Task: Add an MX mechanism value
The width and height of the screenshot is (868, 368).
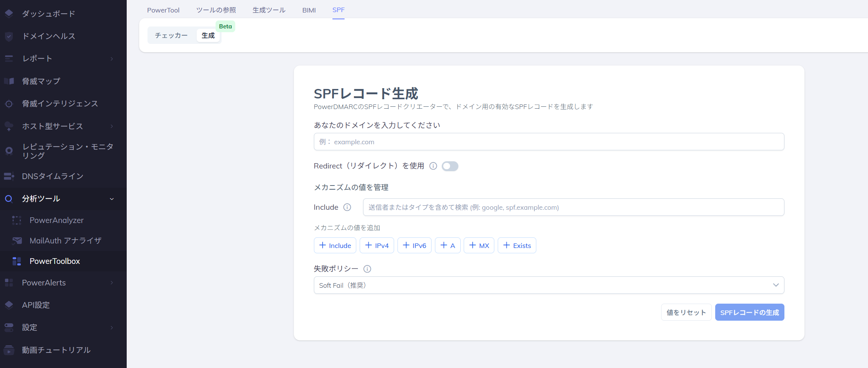Action: tap(479, 245)
